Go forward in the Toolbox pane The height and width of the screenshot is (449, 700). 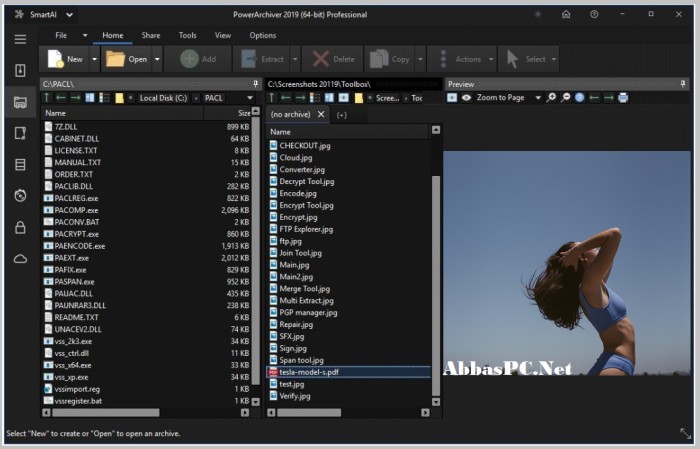coord(300,98)
